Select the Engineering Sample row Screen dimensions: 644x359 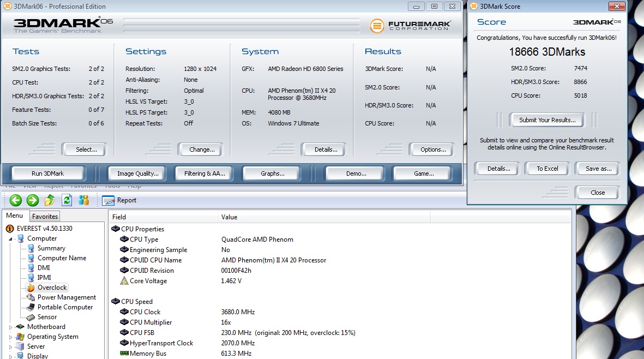coord(340,250)
